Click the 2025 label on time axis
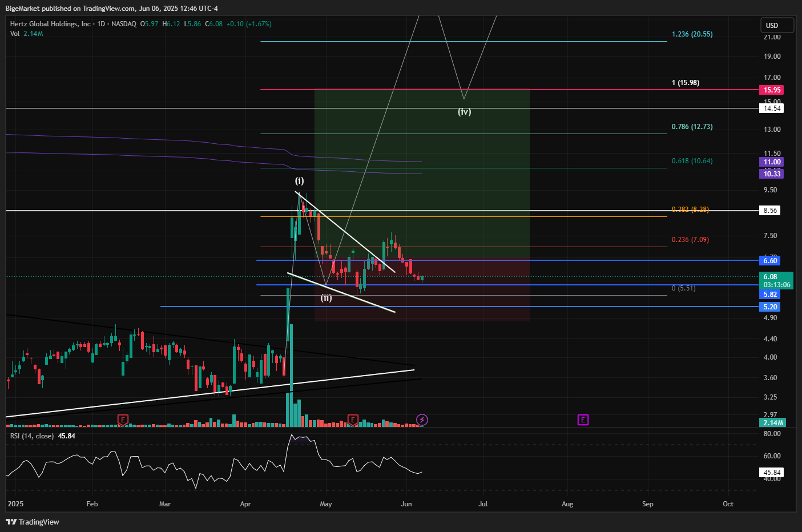 point(15,504)
